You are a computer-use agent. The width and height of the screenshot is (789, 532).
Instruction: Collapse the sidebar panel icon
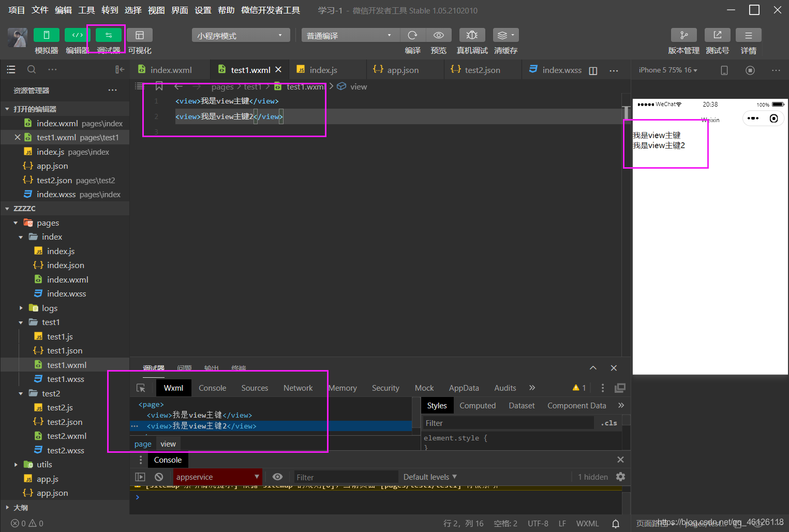[x=120, y=69]
